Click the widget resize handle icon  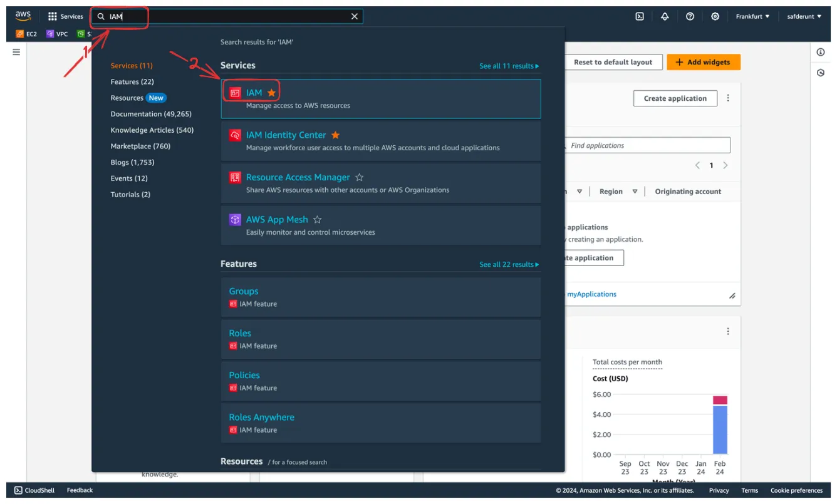click(x=732, y=296)
